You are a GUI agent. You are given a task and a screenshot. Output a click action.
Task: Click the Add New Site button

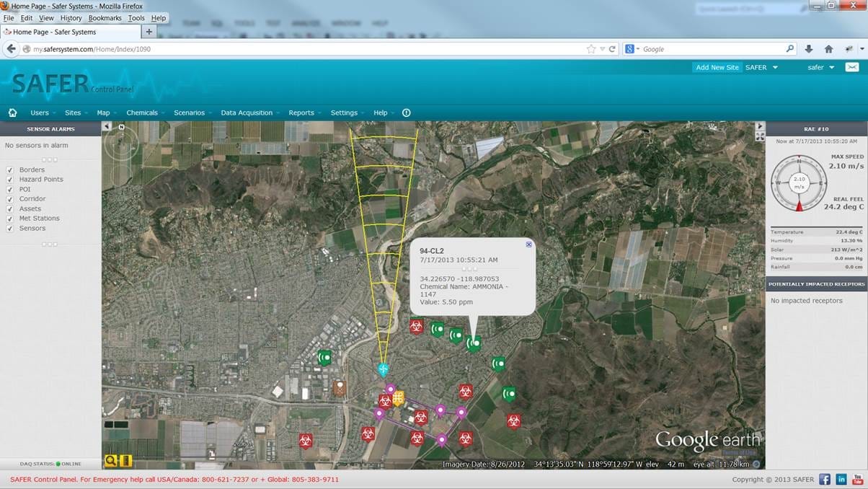point(717,67)
